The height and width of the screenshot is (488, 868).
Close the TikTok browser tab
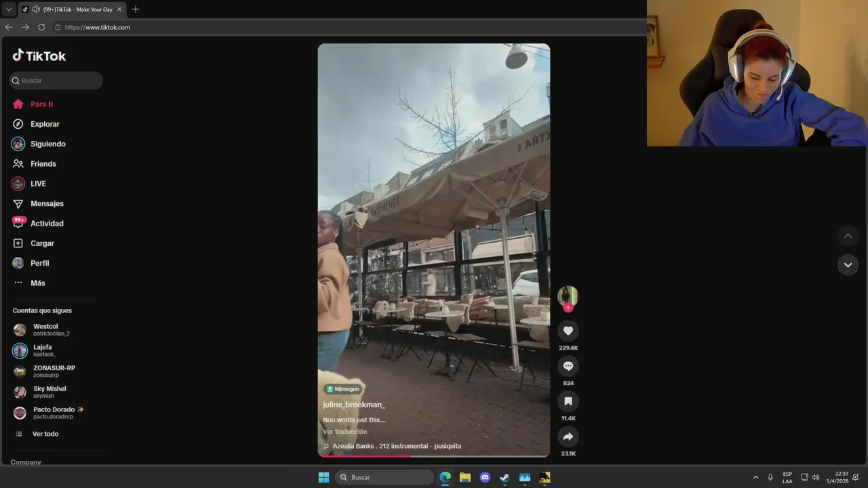coord(119,9)
